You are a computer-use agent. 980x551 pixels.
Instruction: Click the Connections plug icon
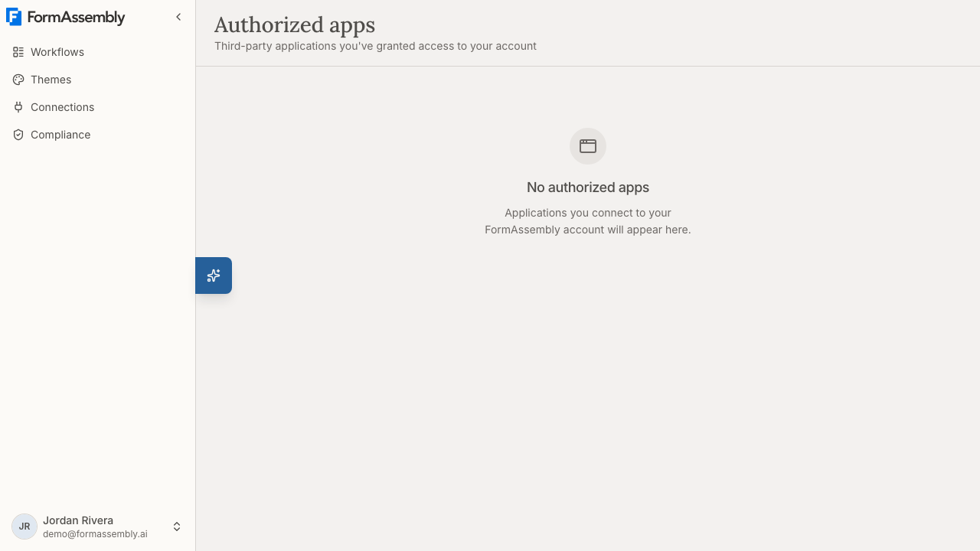click(18, 107)
